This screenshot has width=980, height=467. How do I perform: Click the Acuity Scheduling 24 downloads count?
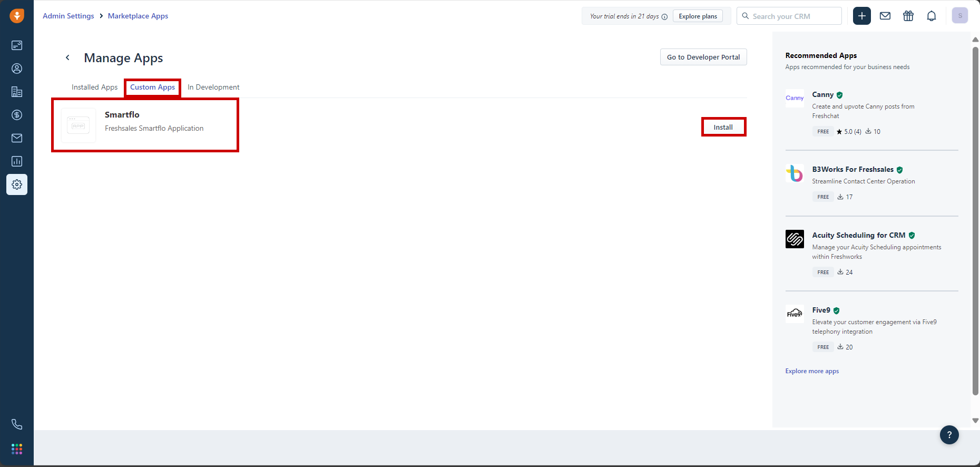click(845, 272)
